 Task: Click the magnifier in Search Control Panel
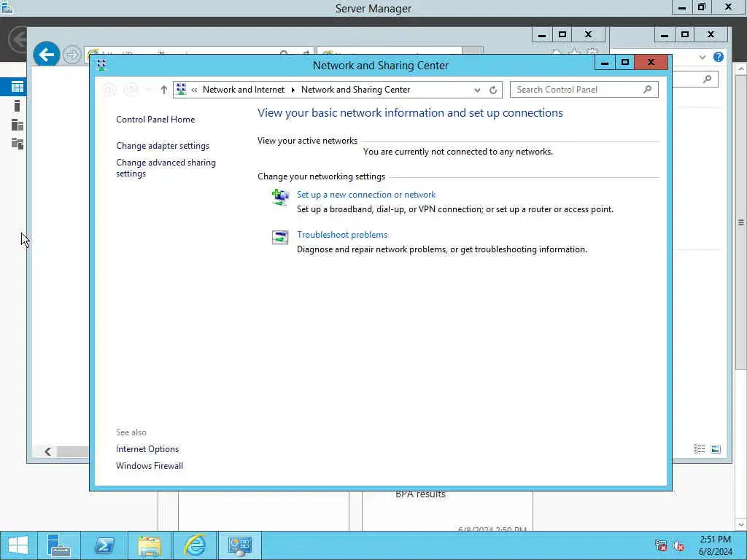point(648,89)
